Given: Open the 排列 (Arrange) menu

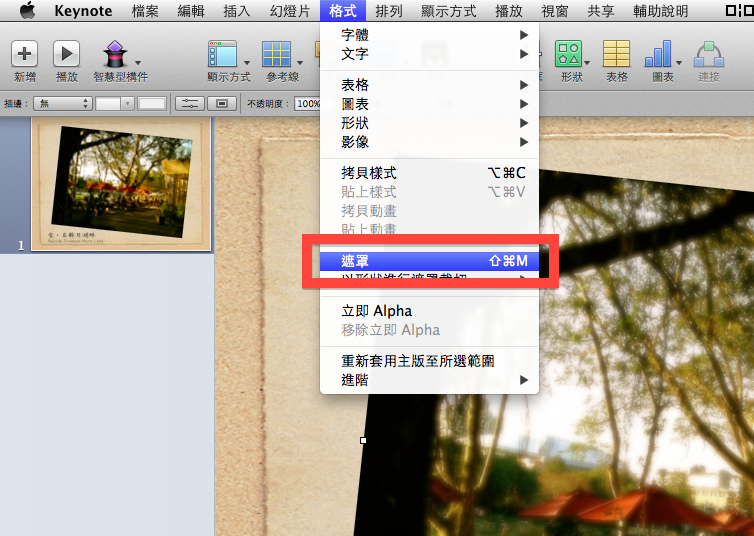Looking at the screenshot, I should coord(389,11).
